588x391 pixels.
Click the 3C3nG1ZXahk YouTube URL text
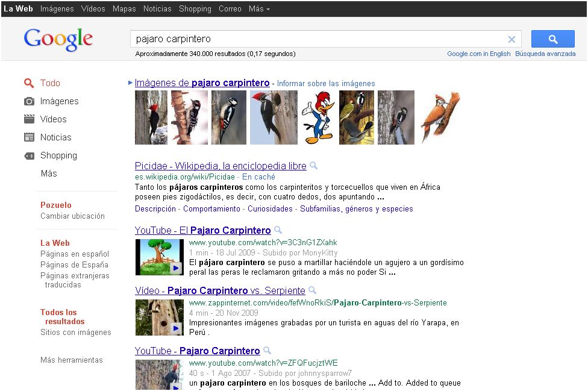coord(263,242)
